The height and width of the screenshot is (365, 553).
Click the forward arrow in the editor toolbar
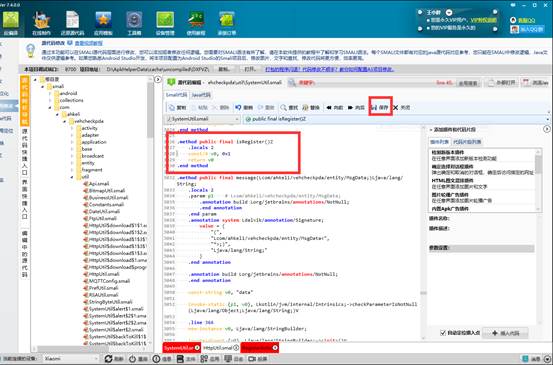(351, 108)
